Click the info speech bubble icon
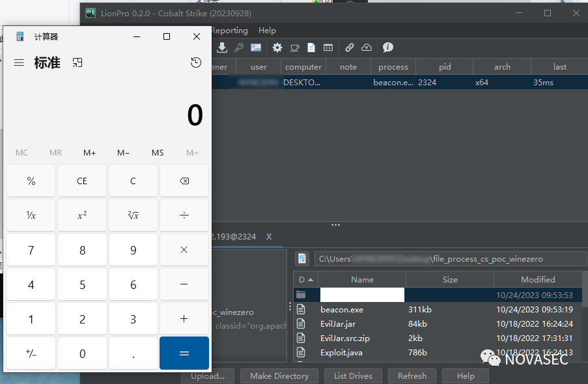Image resolution: width=588 pixels, height=384 pixels. (387, 48)
